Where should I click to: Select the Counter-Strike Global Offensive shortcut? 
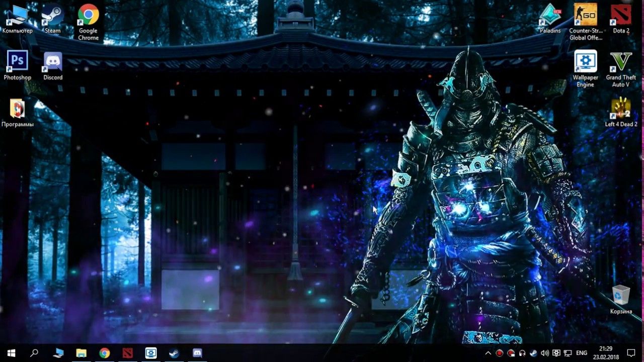point(586,22)
